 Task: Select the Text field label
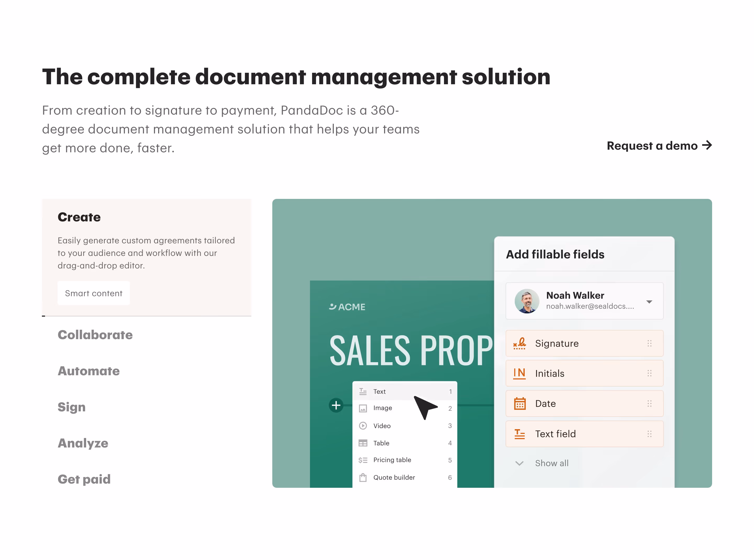[x=555, y=434]
